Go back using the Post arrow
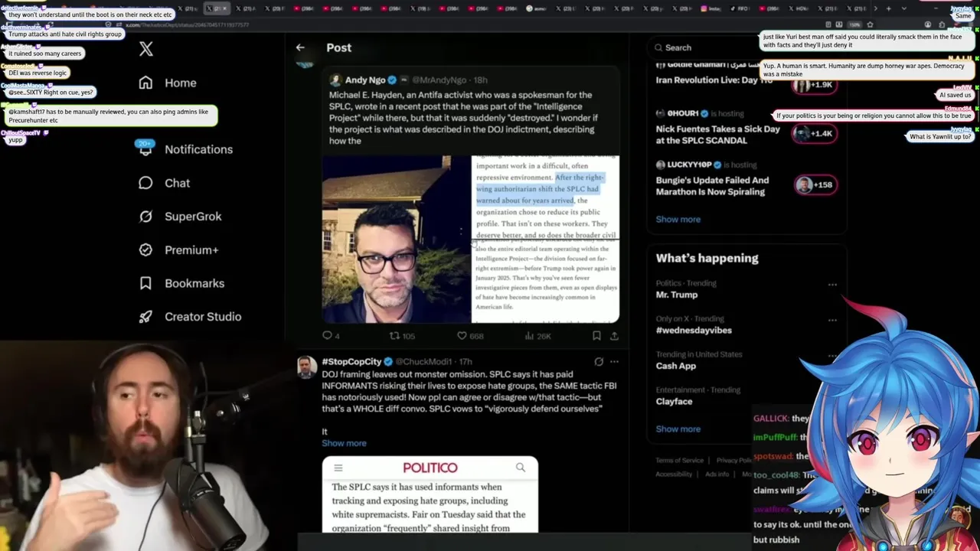The width and height of the screenshot is (980, 551). pyautogui.click(x=300, y=47)
